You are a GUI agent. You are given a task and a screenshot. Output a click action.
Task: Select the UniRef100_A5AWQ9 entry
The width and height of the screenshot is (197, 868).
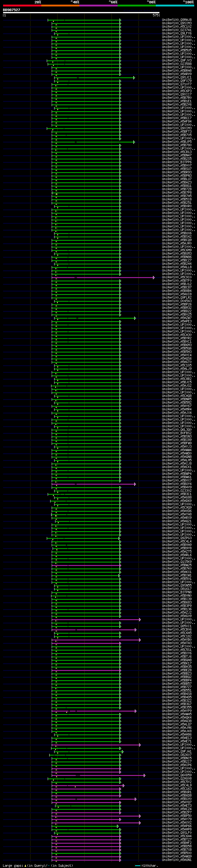177,856
